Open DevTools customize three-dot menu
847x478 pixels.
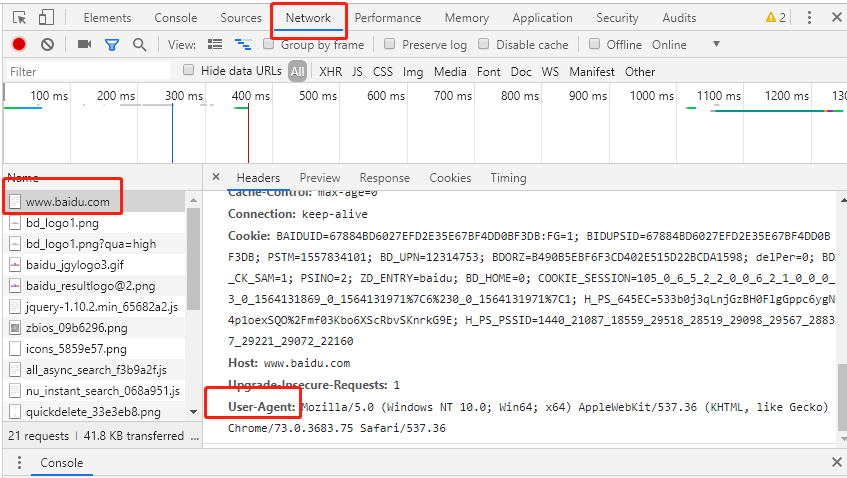coord(809,18)
